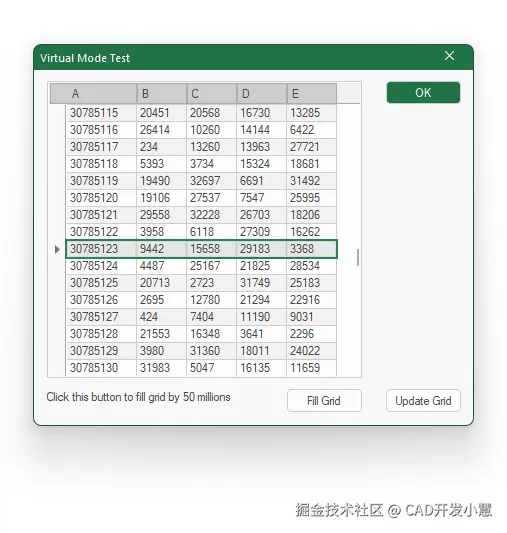The image size is (507, 533).
Task: Click value 19490 in column B
Action: point(161,181)
